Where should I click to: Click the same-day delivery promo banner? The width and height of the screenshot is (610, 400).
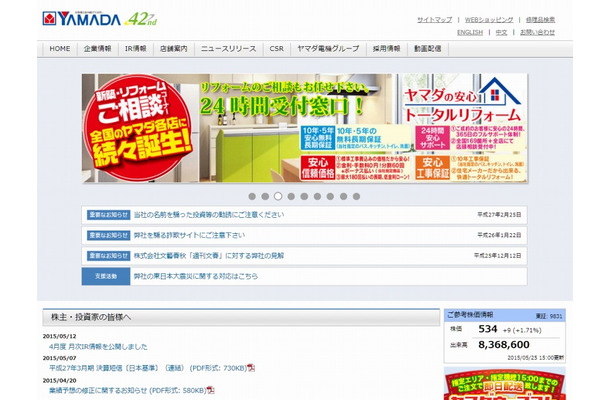pyautogui.click(x=505, y=383)
